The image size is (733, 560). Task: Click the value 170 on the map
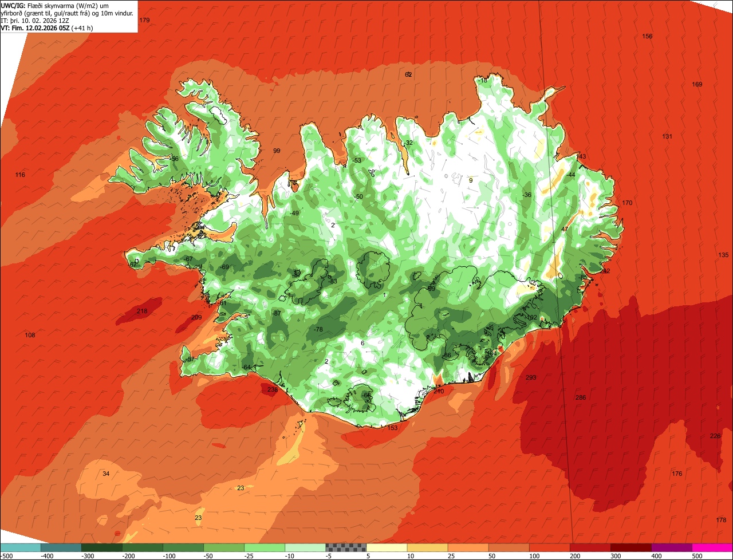click(627, 203)
